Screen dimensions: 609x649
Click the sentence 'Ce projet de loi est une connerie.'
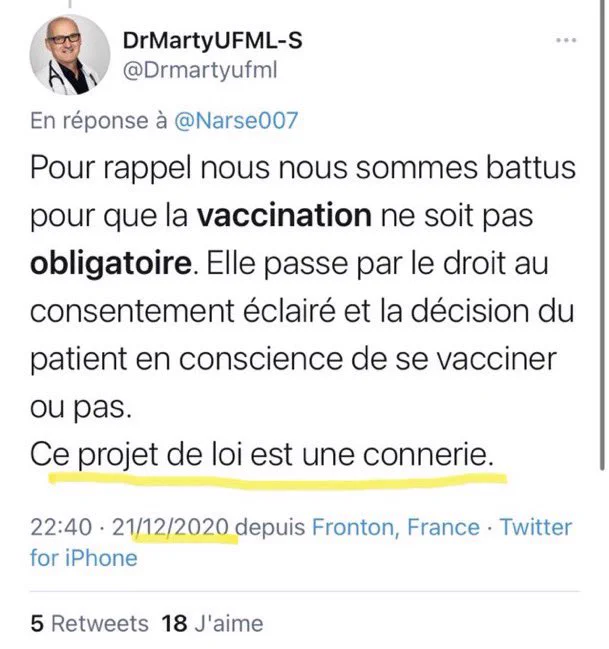tap(262, 455)
